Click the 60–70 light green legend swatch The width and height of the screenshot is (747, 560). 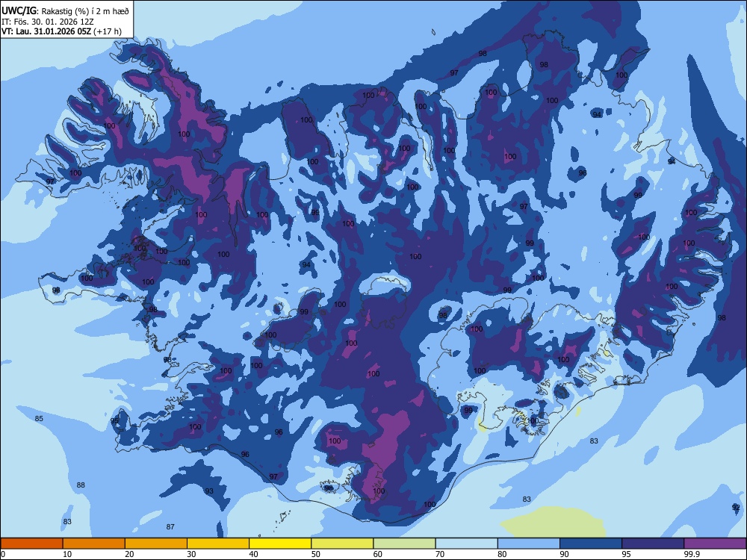coord(404,544)
